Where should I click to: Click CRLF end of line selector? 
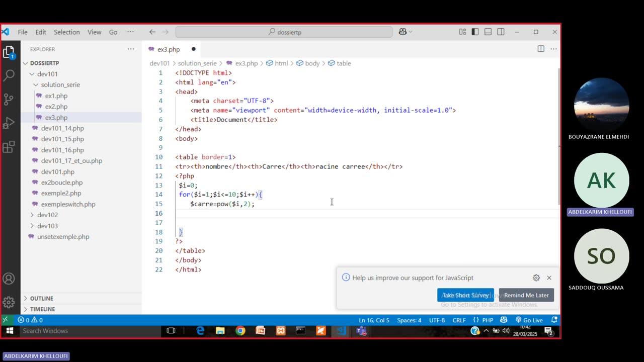pyautogui.click(x=459, y=320)
